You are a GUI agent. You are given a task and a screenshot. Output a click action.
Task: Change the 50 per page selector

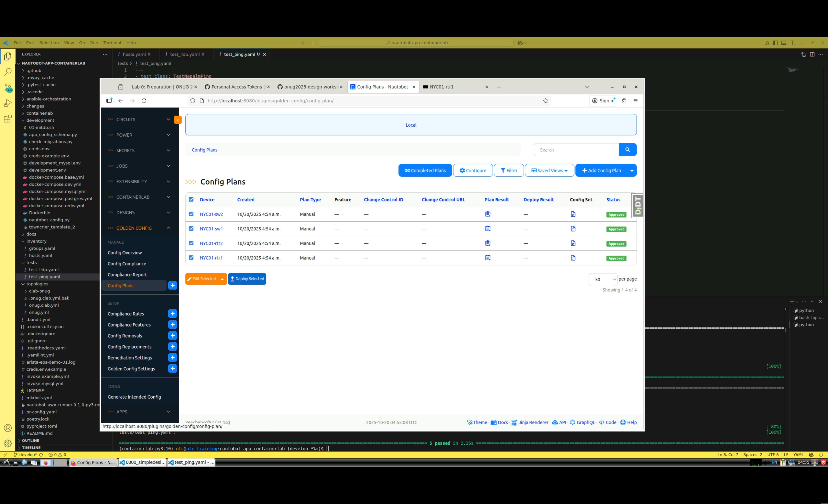pos(603,279)
